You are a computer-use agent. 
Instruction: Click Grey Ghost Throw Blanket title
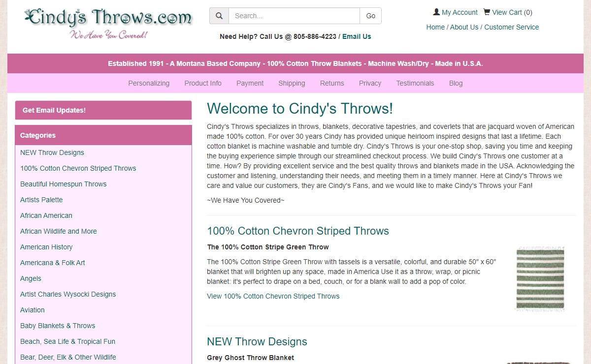point(251,358)
